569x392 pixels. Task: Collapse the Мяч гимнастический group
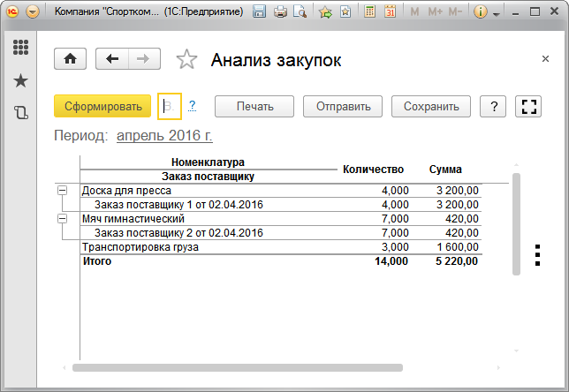pos(63,219)
